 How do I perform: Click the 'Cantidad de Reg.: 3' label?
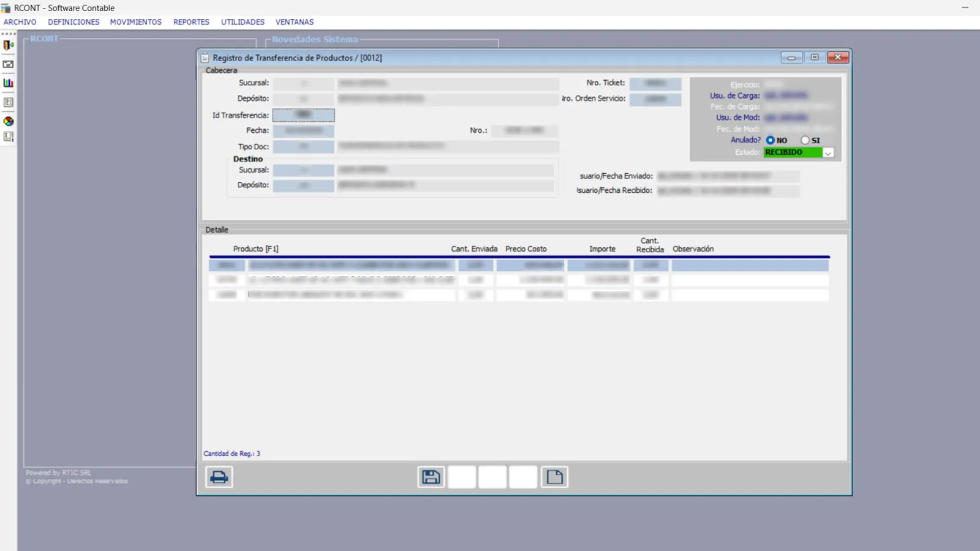click(232, 454)
